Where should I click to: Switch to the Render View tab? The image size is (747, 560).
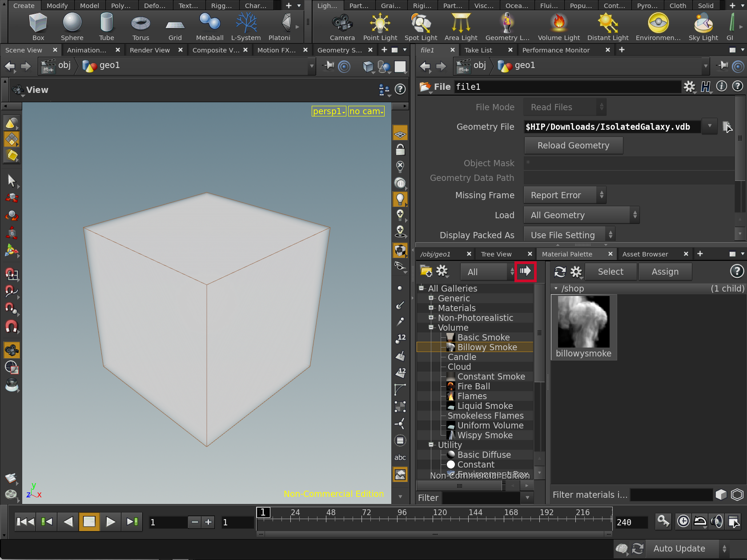pos(150,50)
